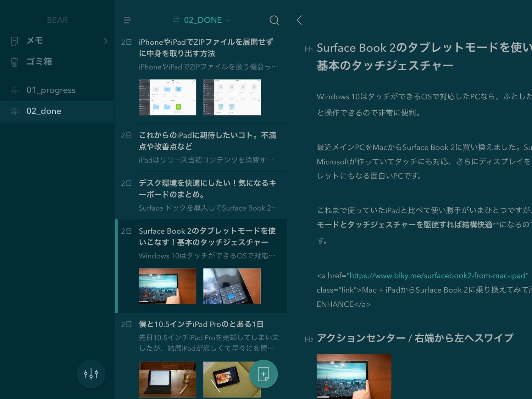532x399 pixels.
Task: Open note これからのiPadに期待したいコト
Action: [x=201, y=148]
